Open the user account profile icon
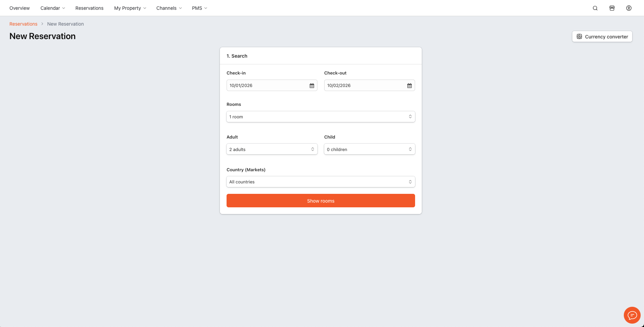 tap(629, 8)
